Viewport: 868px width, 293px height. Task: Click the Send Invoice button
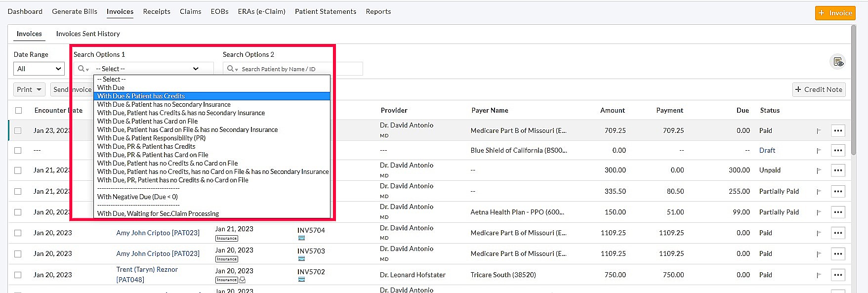(x=73, y=89)
